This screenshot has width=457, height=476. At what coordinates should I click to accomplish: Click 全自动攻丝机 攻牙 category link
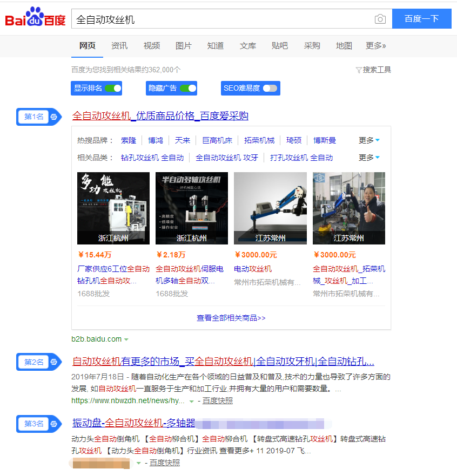pos(227,158)
